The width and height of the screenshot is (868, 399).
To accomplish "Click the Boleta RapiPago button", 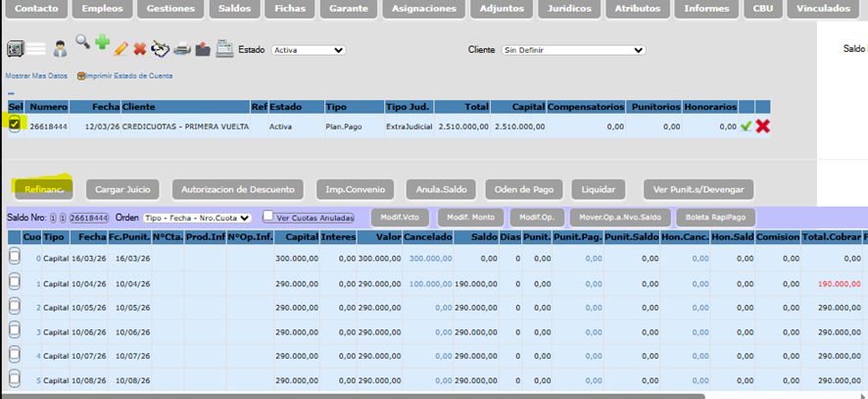I will click(716, 217).
